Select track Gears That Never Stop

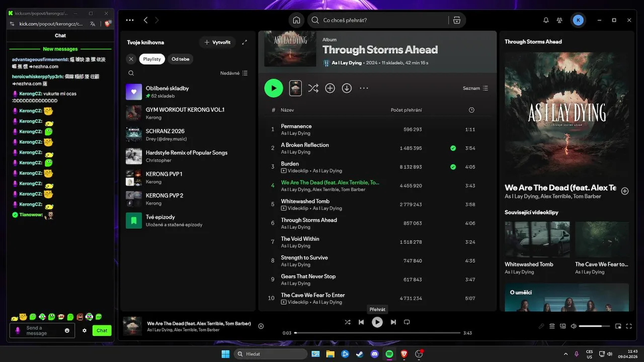(x=378, y=280)
